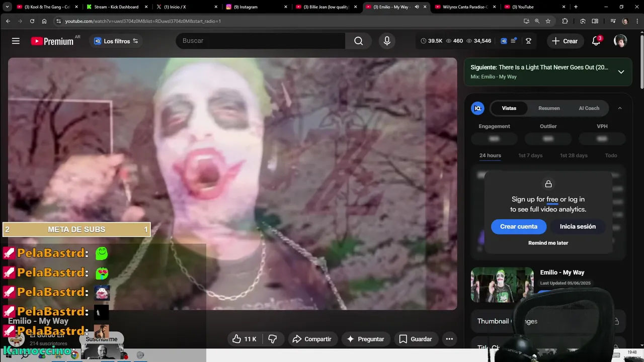This screenshot has height=362, width=644.
Task: Switch to the Willyrex Canta Paradise tab
Action: 464,7
